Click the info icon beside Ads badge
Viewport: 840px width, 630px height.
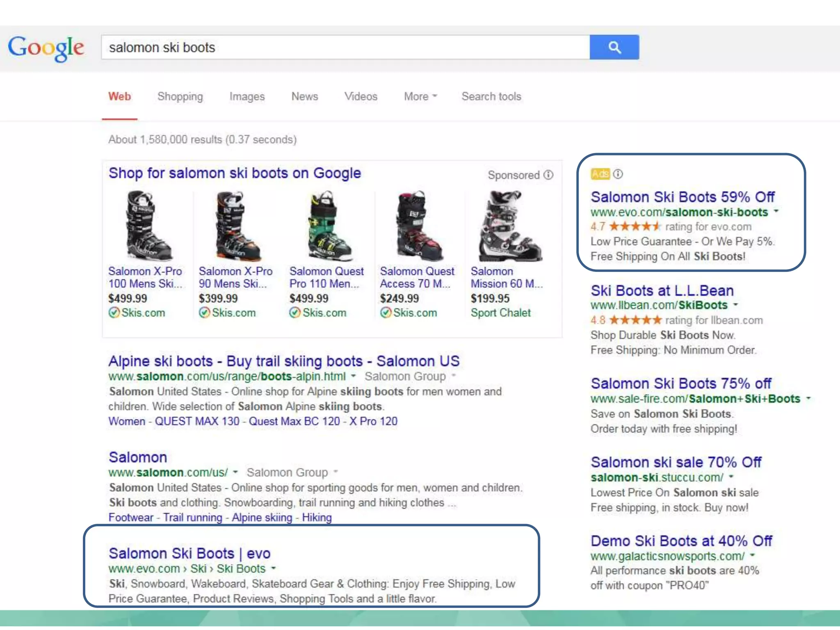click(618, 174)
